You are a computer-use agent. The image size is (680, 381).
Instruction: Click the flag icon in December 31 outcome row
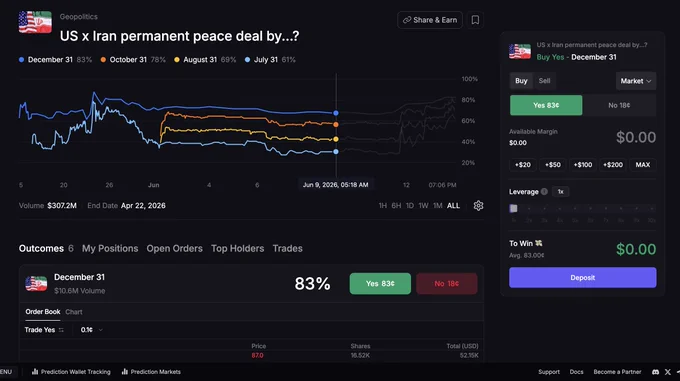tap(36, 283)
